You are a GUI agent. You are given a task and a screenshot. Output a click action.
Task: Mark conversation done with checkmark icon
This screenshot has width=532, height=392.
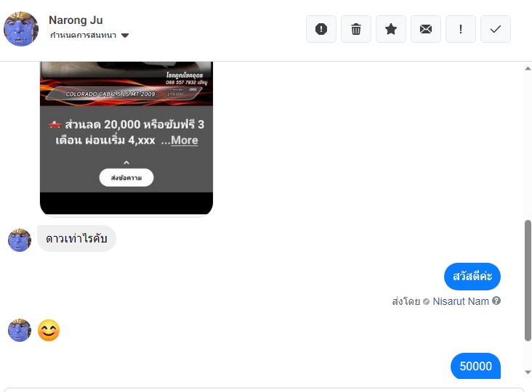(496, 29)
